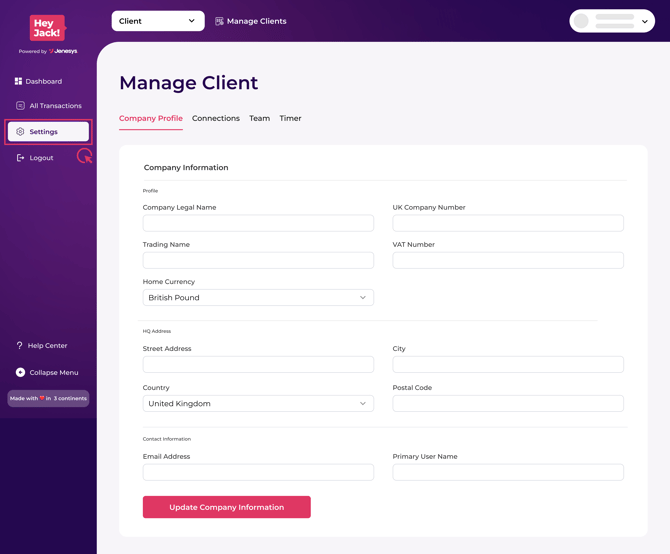Switch to the Connections tab

pyautogui.click(x=216, y=118)
